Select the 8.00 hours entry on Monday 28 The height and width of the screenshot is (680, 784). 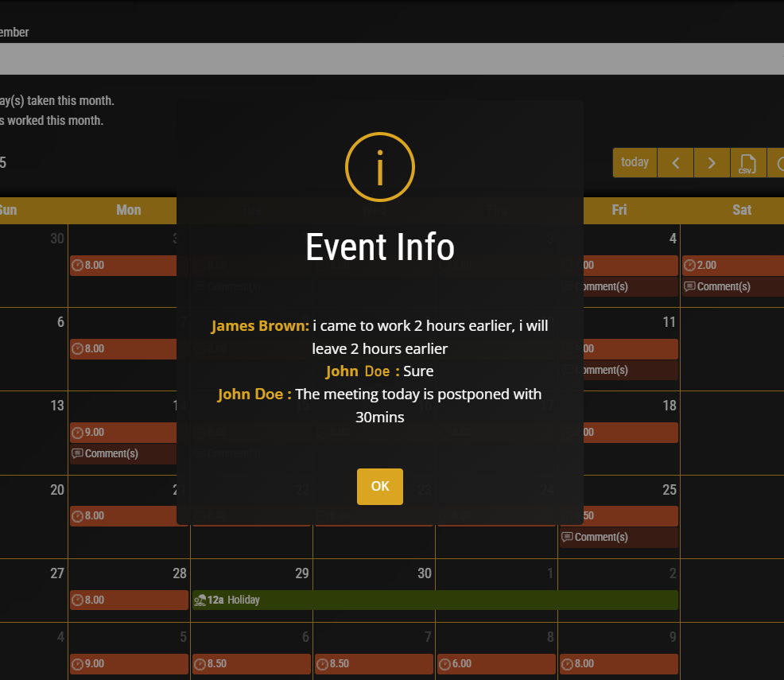[129, 600]
